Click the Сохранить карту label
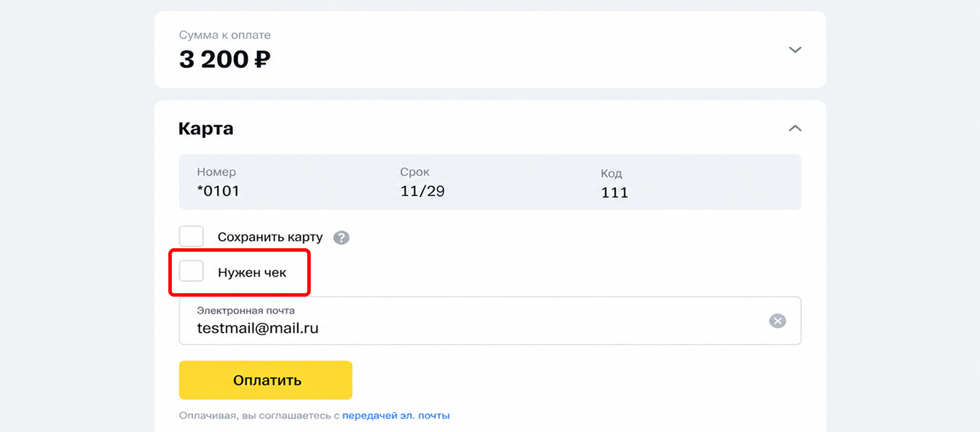980x432 pixels. pyautogui.click(x=270, y=237)
